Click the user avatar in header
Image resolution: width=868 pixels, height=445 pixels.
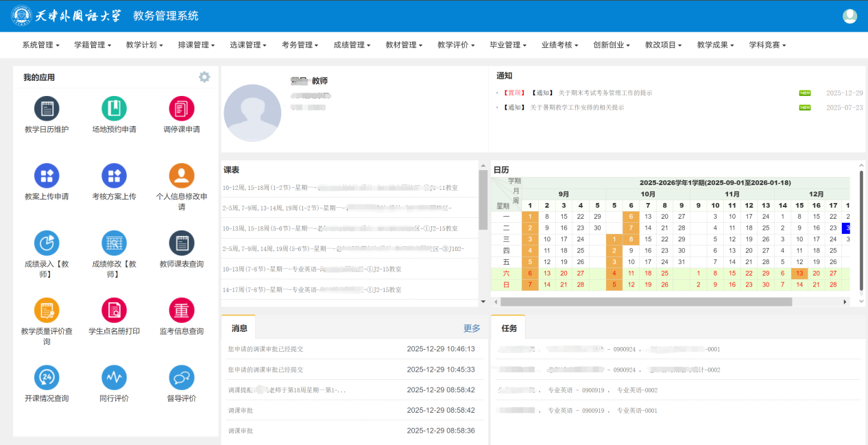[x=849, y=16]
